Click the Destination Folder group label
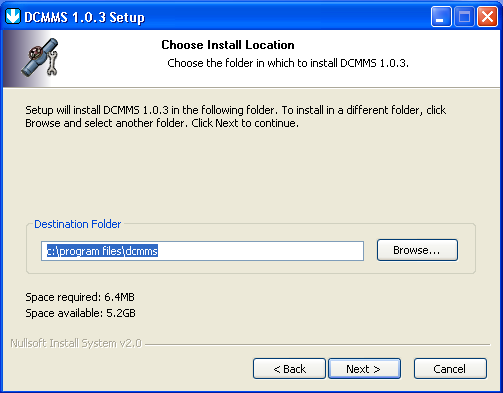 [78, 224]
